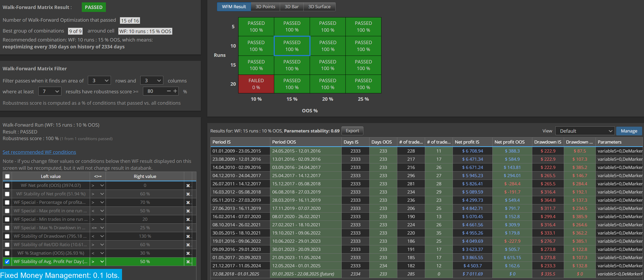The height and width of the screenshot is (280, 644).
Task: Click the Export button
Action: [x=352, y=131]
